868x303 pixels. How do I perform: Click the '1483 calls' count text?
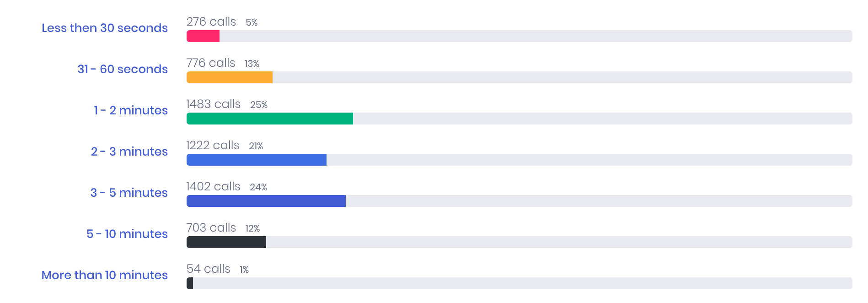pos(214,104)
